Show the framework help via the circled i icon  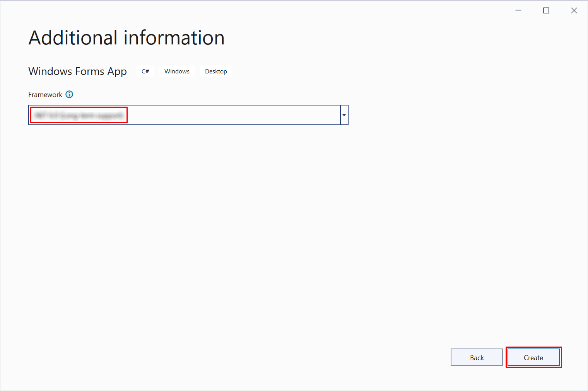point(69,94)
